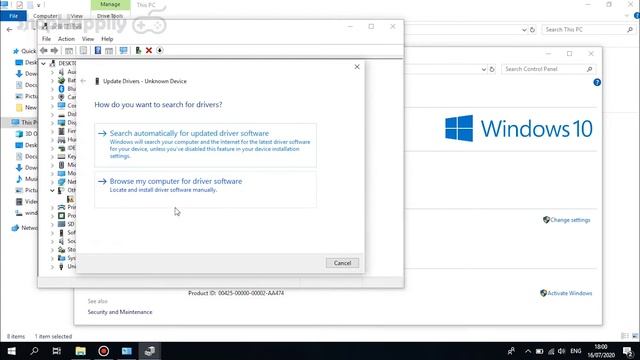Click the Disable device down-arrow icon
The image size is (640, 360).
(160, 50)
